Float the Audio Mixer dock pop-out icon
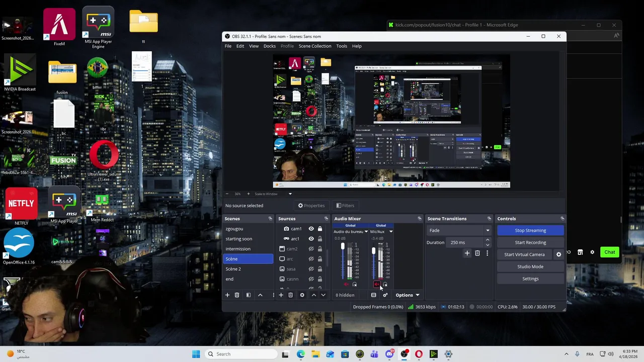The image size is (644, 362). (x=419, y=219)
